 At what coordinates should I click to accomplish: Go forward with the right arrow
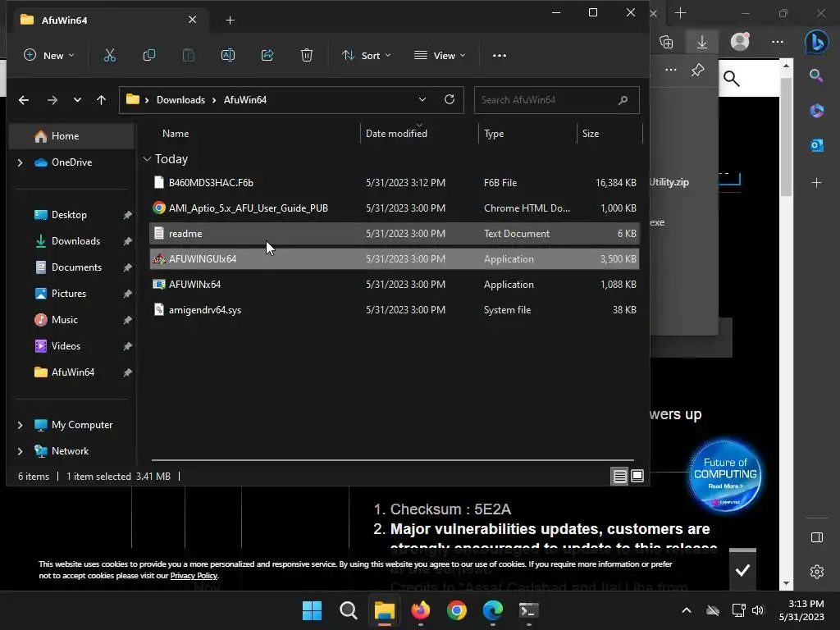52,100
